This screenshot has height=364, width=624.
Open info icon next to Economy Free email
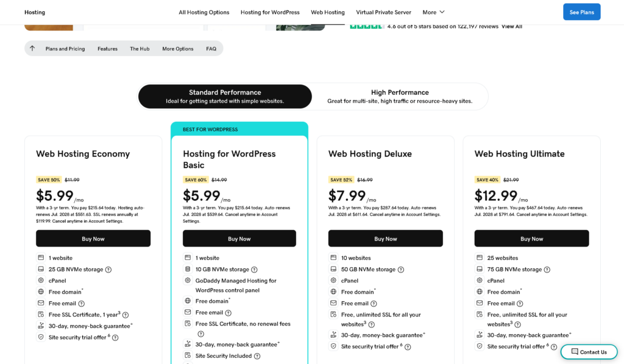81,304
